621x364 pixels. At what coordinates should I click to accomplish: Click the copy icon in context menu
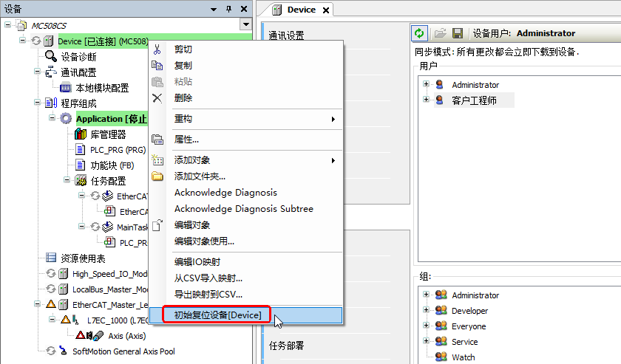pos(157,65)
